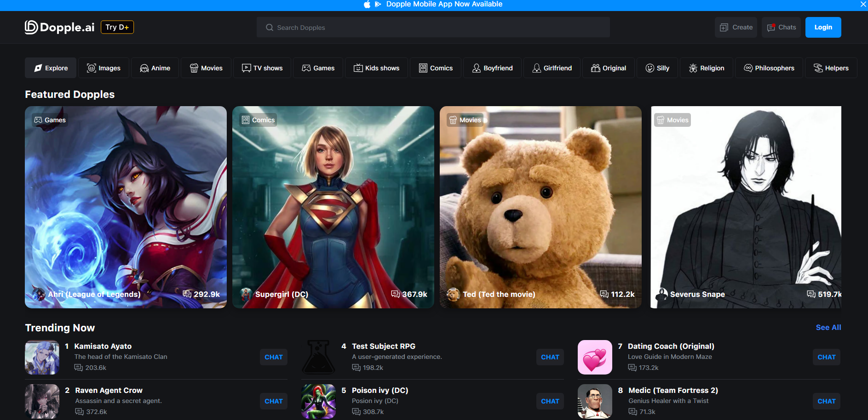The image size is (868, 420).
Task: Select the Explore category icon
Action: pyautogui.click(x=38, y=68)
